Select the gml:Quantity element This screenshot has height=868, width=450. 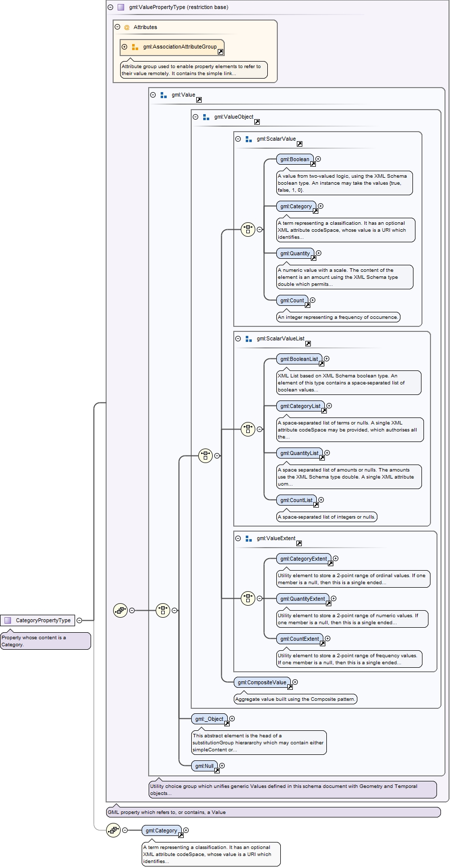(x=295, y=253)
